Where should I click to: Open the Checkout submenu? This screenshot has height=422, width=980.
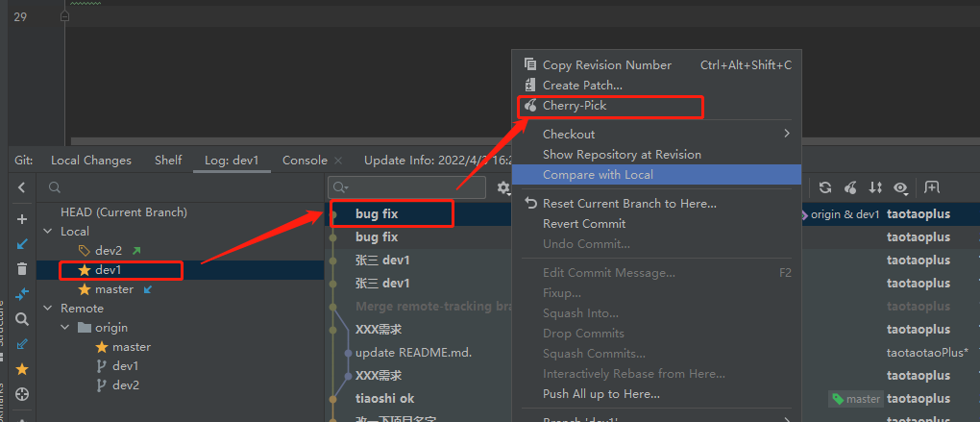pyautogui.click(x=656, y=134)
